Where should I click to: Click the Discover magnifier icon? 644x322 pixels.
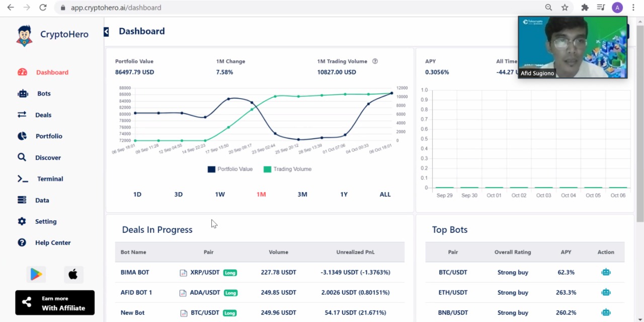(x=22, y=157)
